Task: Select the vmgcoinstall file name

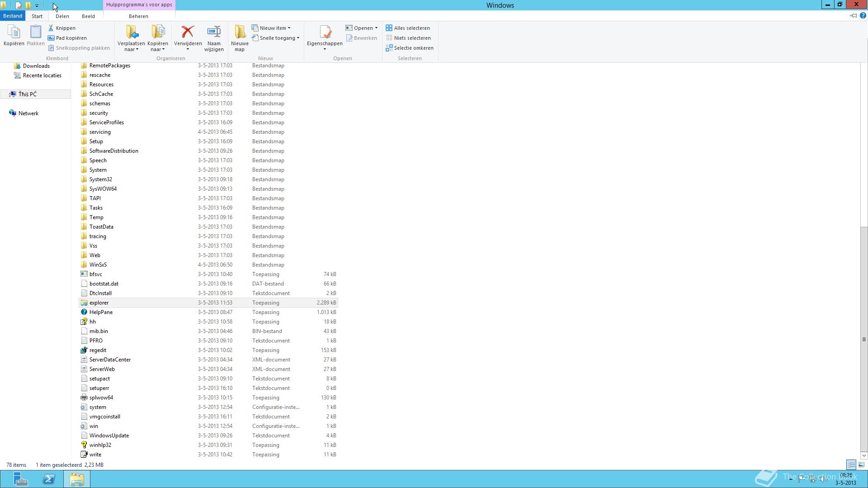Action: pyautogui.click(x=105, y=417)
